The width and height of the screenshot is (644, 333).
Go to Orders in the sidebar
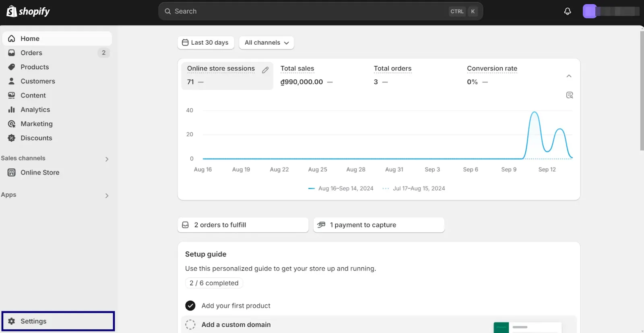point(57,53)
